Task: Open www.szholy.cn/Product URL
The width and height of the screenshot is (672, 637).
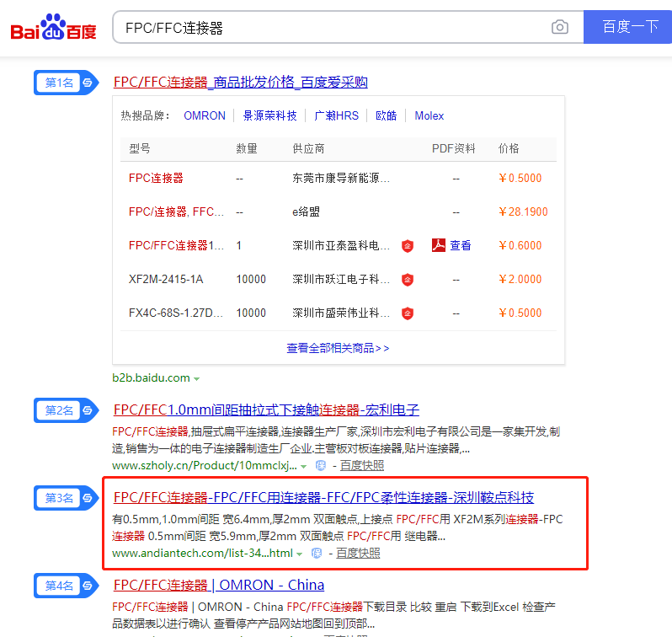Action: [205, 465]
